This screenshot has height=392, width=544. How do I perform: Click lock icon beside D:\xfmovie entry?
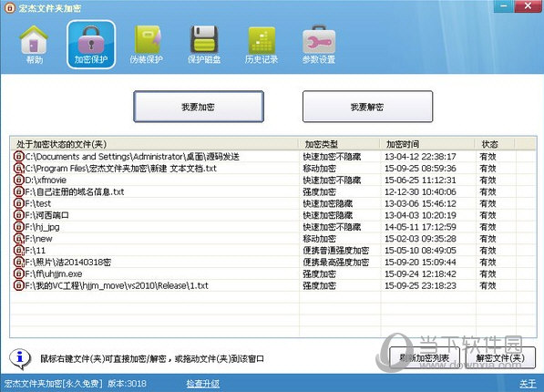click(19, 180)
